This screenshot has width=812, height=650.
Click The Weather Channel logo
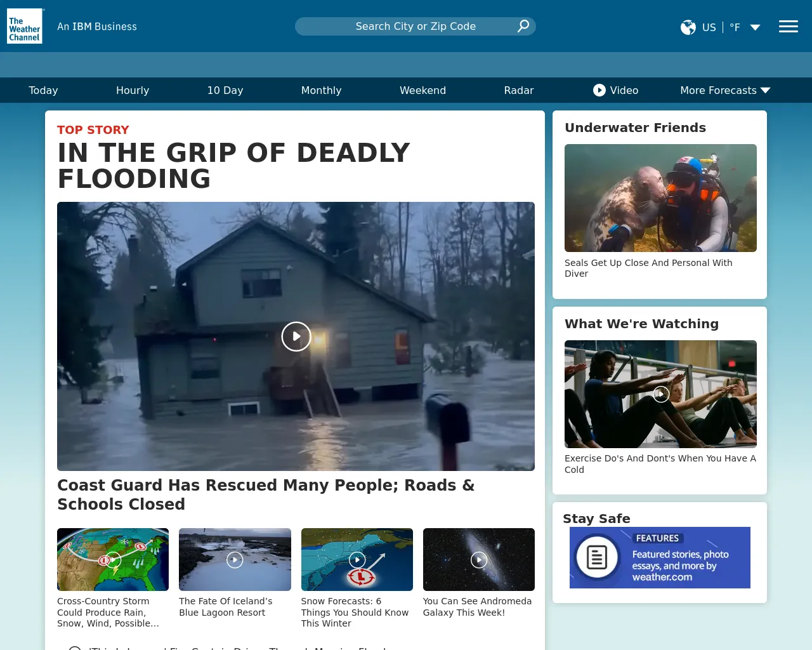point(25,27)
